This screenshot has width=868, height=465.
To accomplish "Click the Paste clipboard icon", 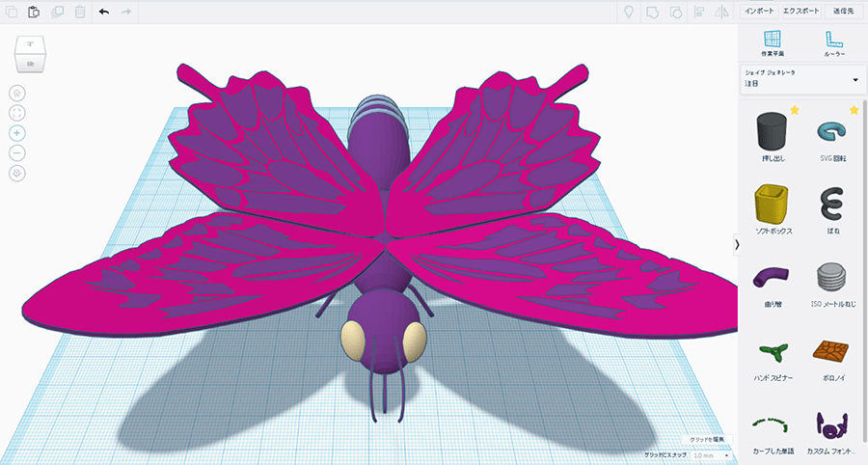I will 34,12.
